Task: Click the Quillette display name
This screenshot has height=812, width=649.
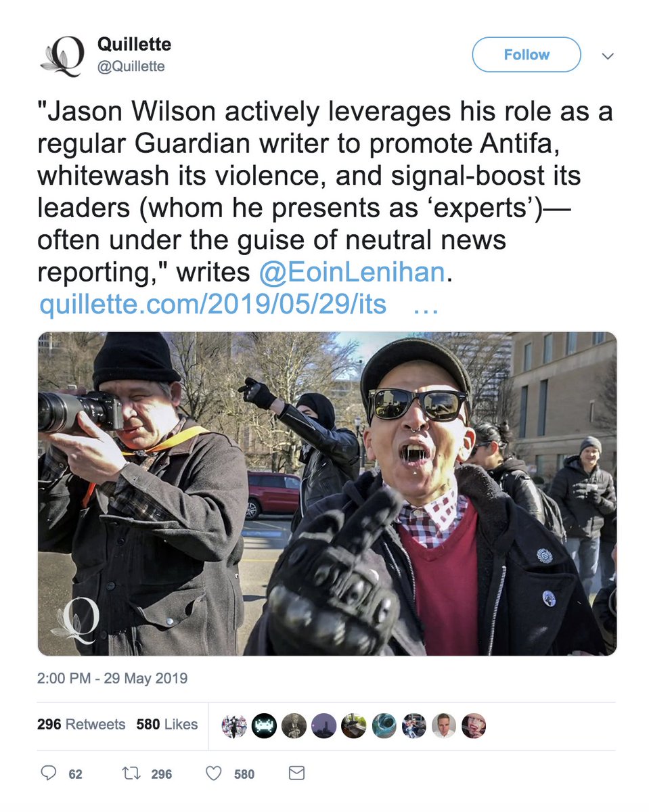Action: (134, 45)
